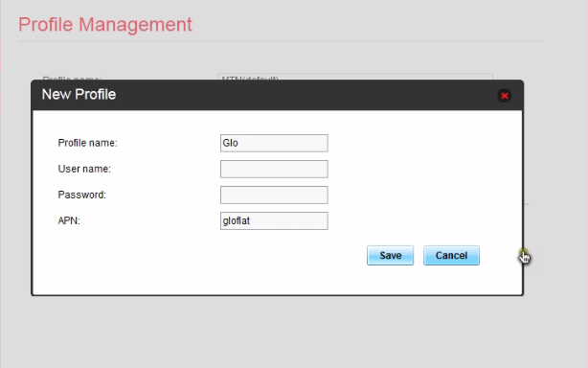
Task: Click the 'Profile name:' label in dialog
Action: pos(87,143)
